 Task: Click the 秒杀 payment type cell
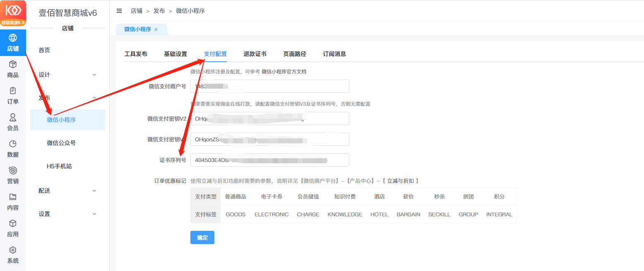coord(440,196)
